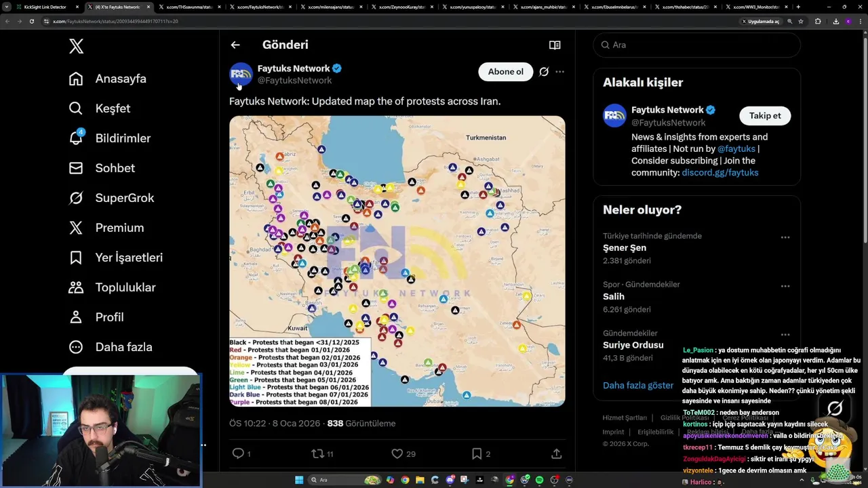868x488 pixels.
Task: Open Yer İşaretleri bookmarks
Action: pos(116,258)
